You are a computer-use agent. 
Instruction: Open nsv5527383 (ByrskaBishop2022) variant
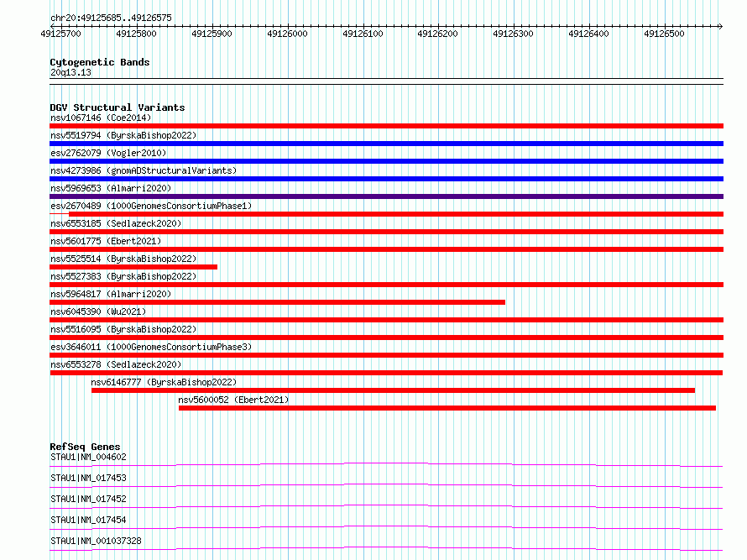[x=123, y=276]
